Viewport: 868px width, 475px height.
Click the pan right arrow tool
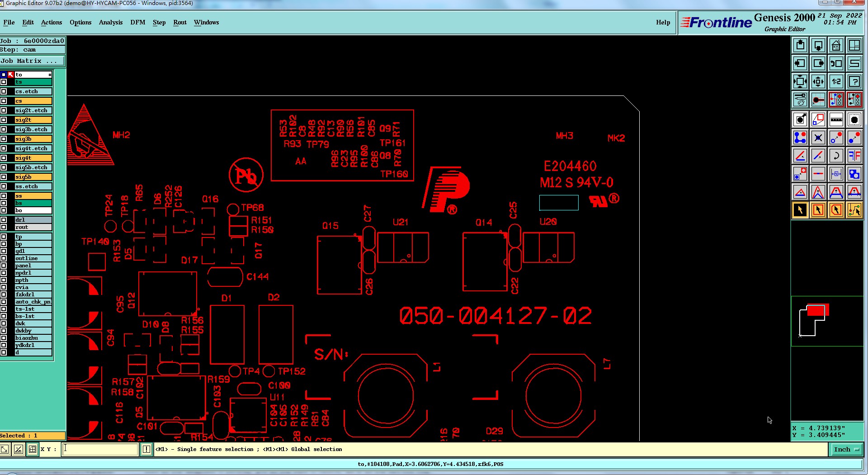(x=818, y=63)
